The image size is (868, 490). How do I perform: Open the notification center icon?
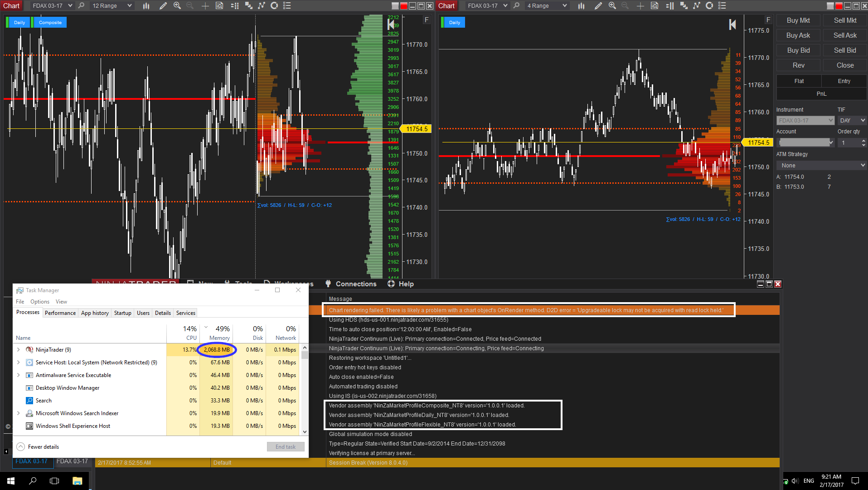coord(855,481)
